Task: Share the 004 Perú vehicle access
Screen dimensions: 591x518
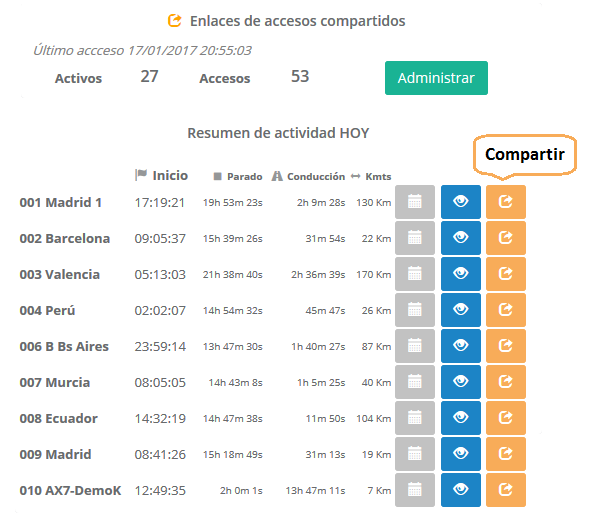Action: coord(505,310)
